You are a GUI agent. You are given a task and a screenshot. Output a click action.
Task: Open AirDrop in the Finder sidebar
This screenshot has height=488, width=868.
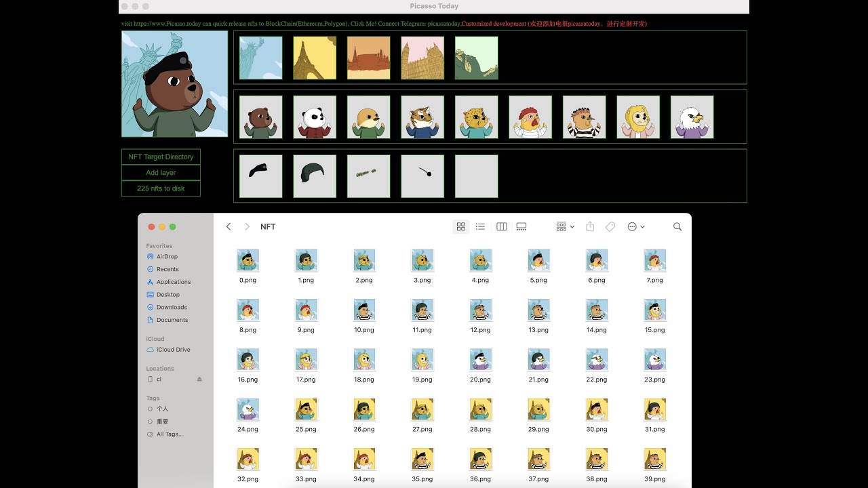pyautogui.click(x=162, y=257)
